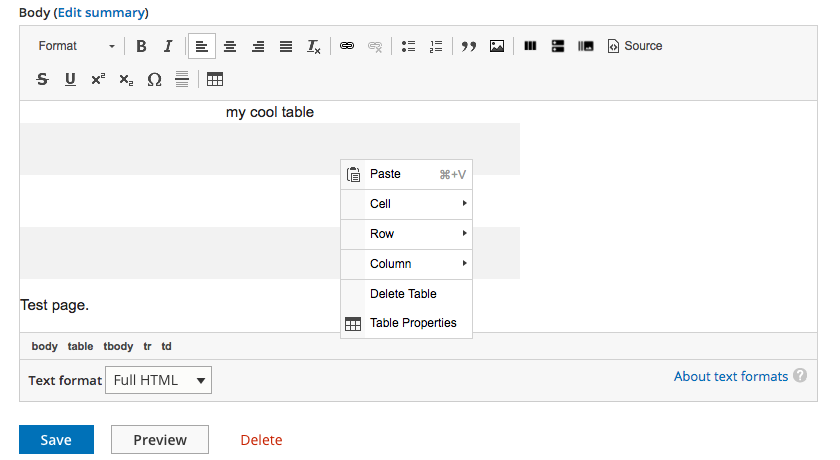The height and width of the screenshot is (460, 840).
Task: Insert a link
Action: pos(347,46)
